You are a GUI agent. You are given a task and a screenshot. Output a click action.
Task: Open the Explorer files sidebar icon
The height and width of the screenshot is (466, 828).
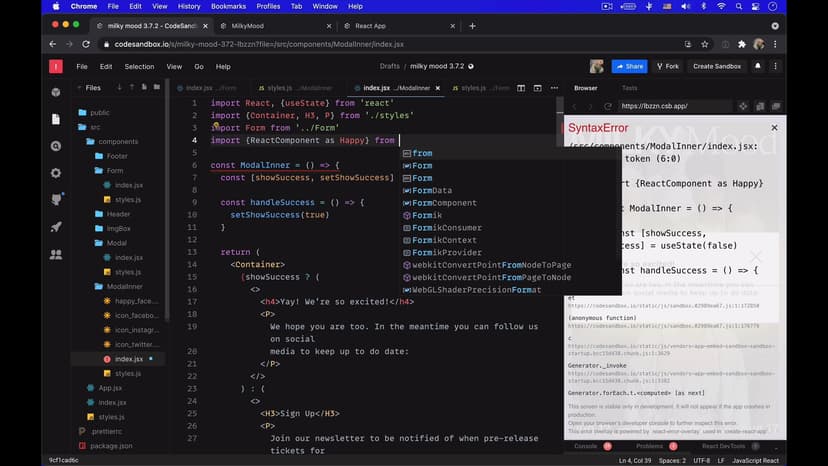[x=56, y=118]
